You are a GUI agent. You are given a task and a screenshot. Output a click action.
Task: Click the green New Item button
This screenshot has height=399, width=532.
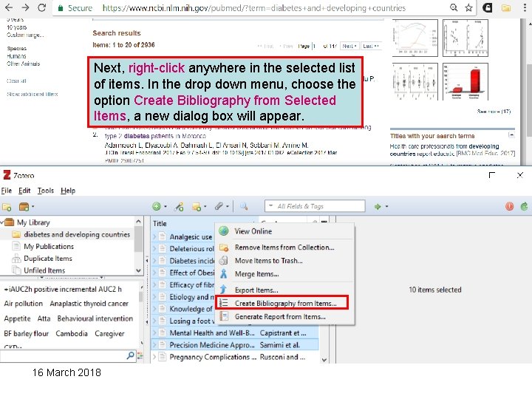pyautogui.click(x=157, y=206)
